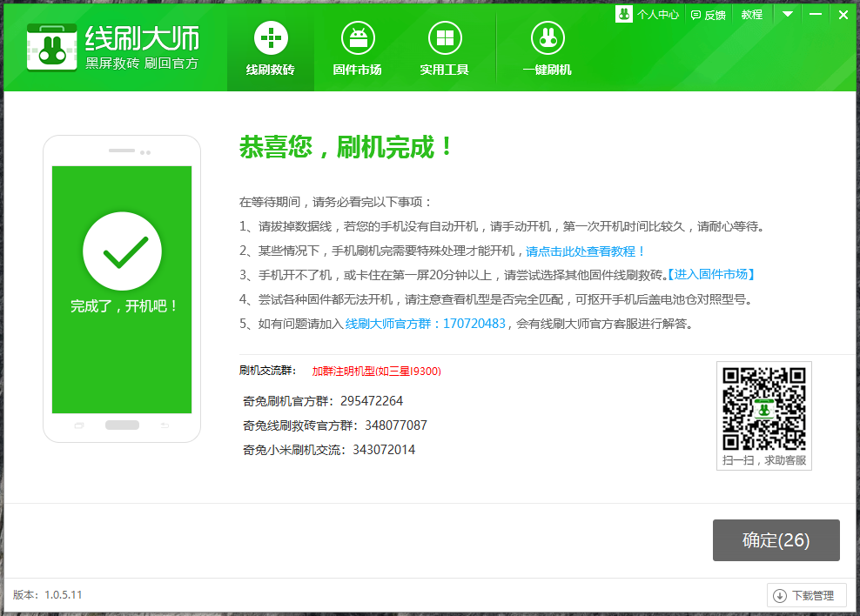Minimize the 线刷大师 window
The width and height of the screenshot is (860, 616).
point(816,14)
